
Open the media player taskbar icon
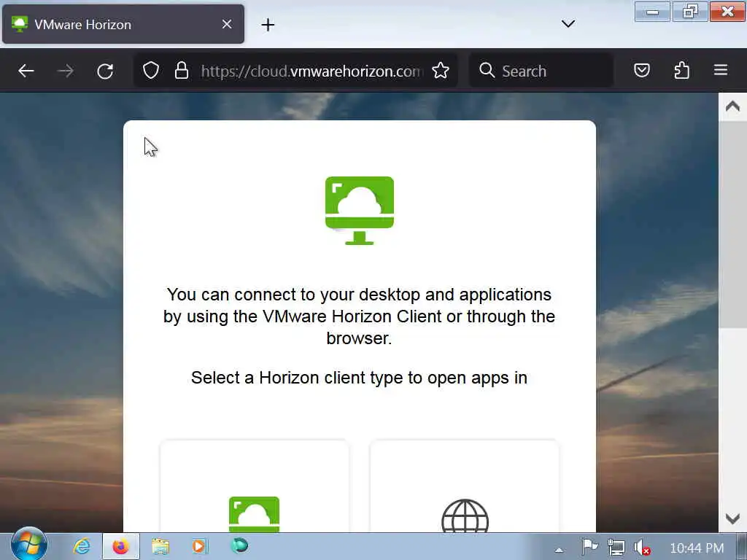[200, 545]
